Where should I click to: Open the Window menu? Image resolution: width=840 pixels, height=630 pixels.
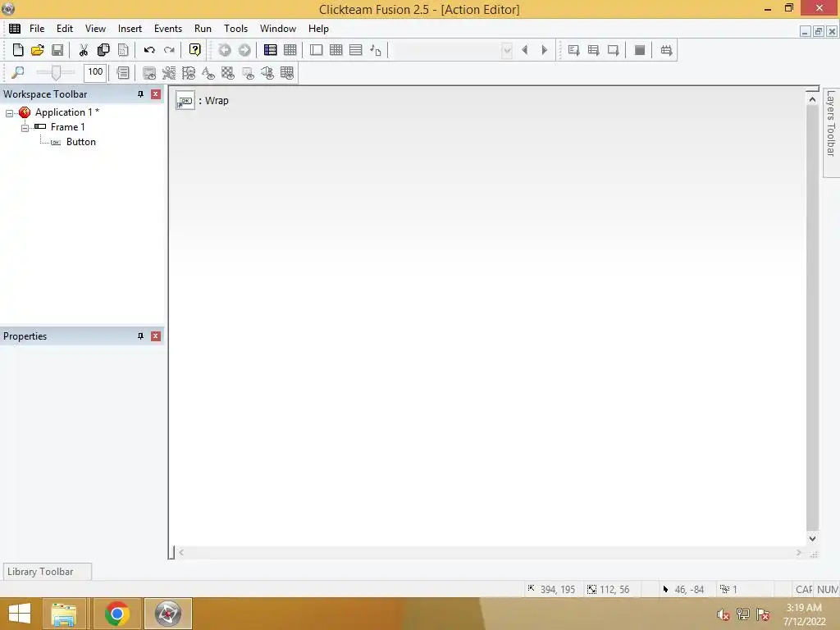tap(278, 29)
